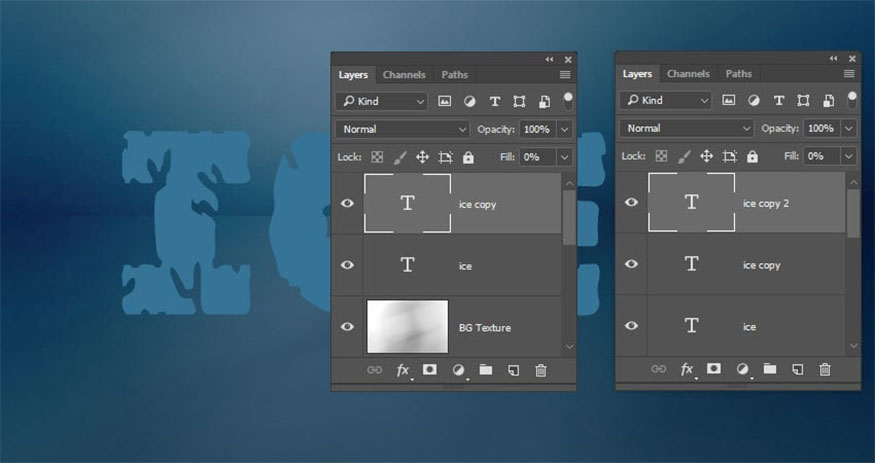This screenshot has height=463, width=875.
Task: Filter adjustment layers in left Layers panel
Action: tap(470, 101)
